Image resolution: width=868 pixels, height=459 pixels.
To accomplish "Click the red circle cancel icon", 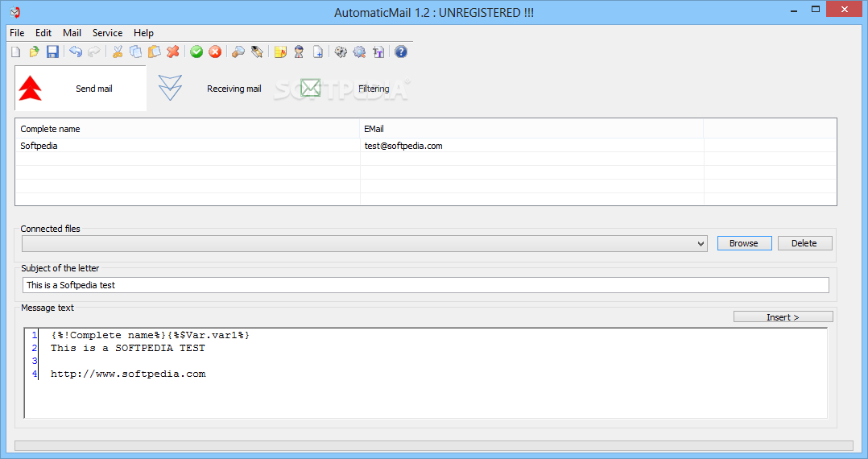I will click(215, 52).
